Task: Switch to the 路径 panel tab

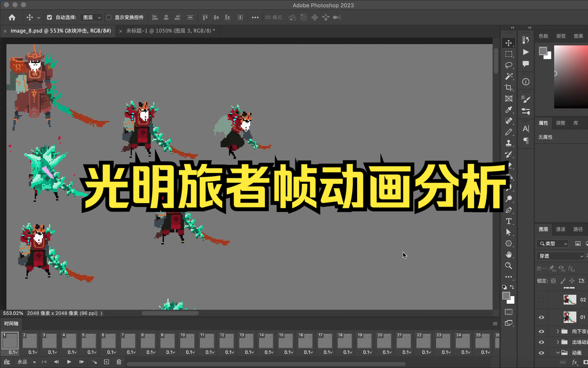Action: tap(578, 229)
